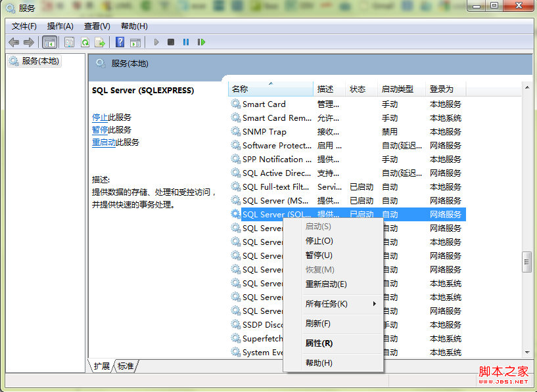This screenshot has width=537, height=392.
Task: Pause the service using the pause toolbar icon
Action: pyautogui.click(x=186, y=42)
